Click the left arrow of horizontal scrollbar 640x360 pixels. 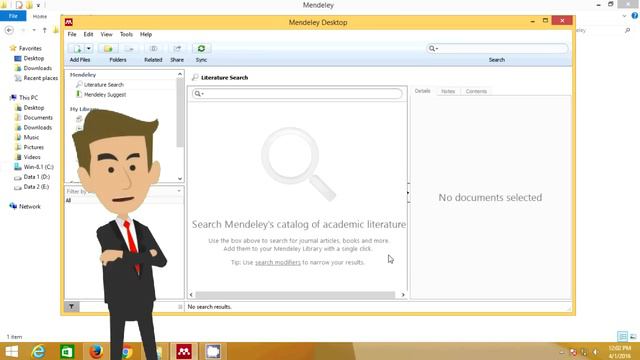[191, 295]
